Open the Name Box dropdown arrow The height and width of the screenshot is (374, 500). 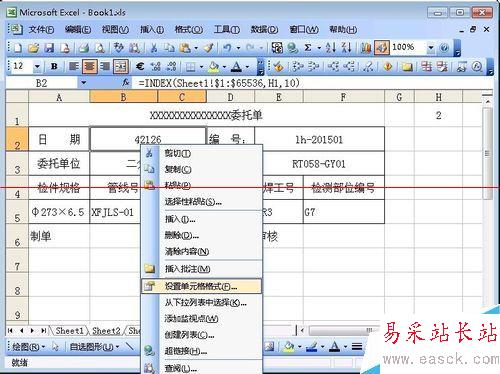pyautogui.click(x=83, y=82)
